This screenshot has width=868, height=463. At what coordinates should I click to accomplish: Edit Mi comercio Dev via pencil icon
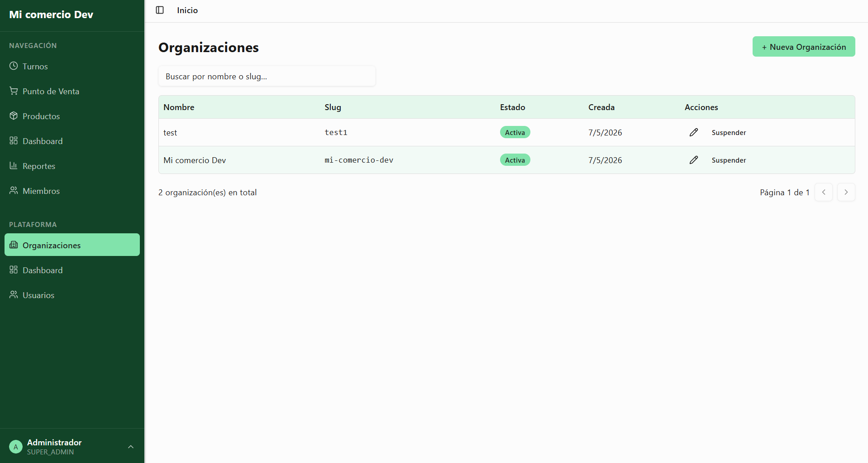pyautogui.click(x=694, y=160)
